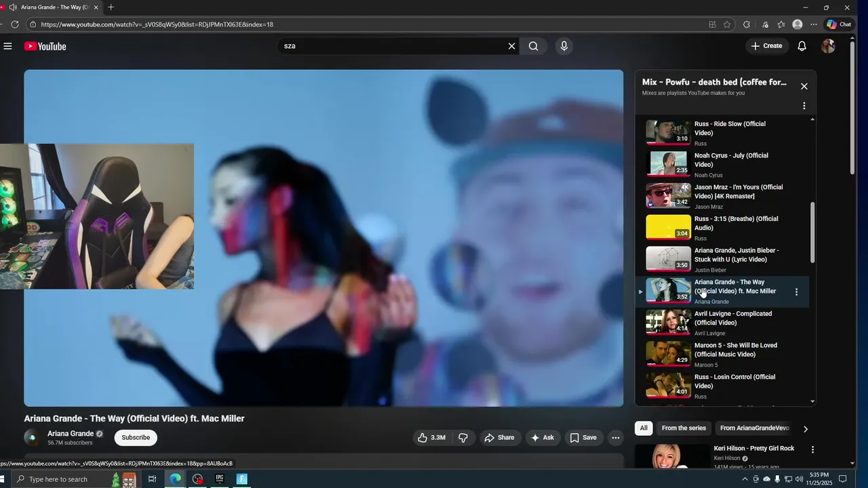Play Russ - Losin Control

pyautogui.click(x=723, y=386)
